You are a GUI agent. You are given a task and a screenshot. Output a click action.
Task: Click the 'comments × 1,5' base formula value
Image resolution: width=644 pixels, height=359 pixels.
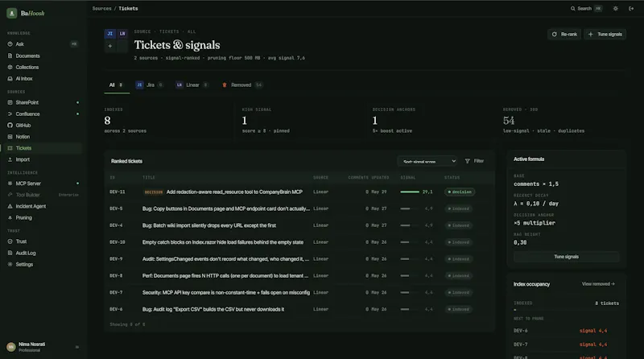535,184
